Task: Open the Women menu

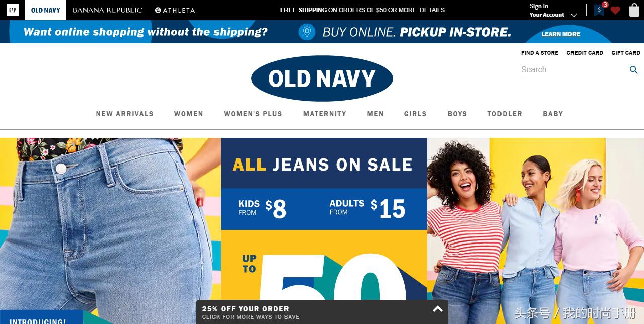Action: click(189, 114)
